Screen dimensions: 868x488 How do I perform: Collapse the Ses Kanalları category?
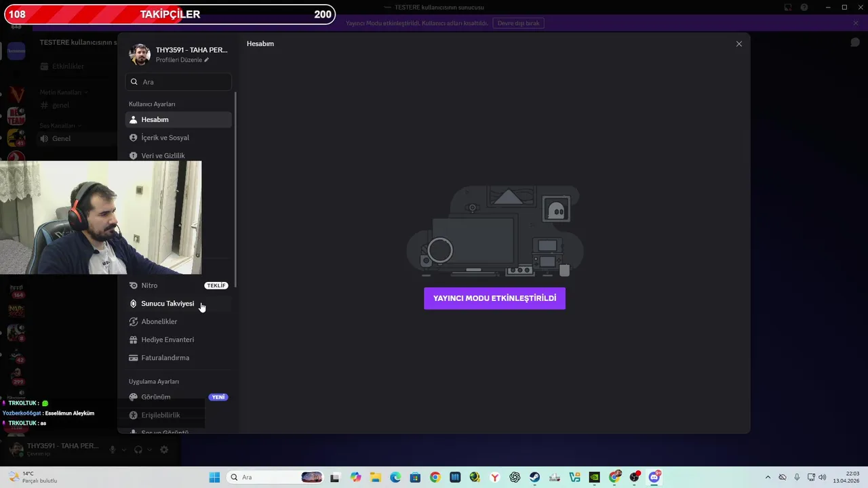click(60, 125)
